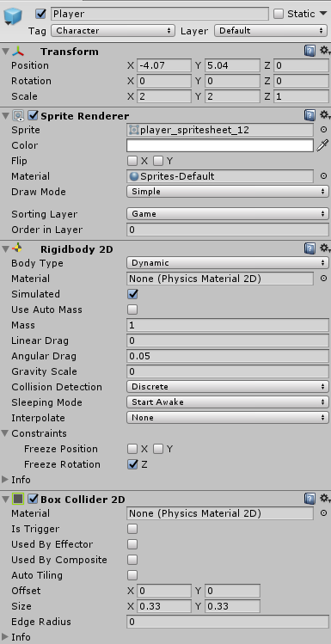
Task: Click Box Collider 2D edit collider icon
Action: (18, 499)
